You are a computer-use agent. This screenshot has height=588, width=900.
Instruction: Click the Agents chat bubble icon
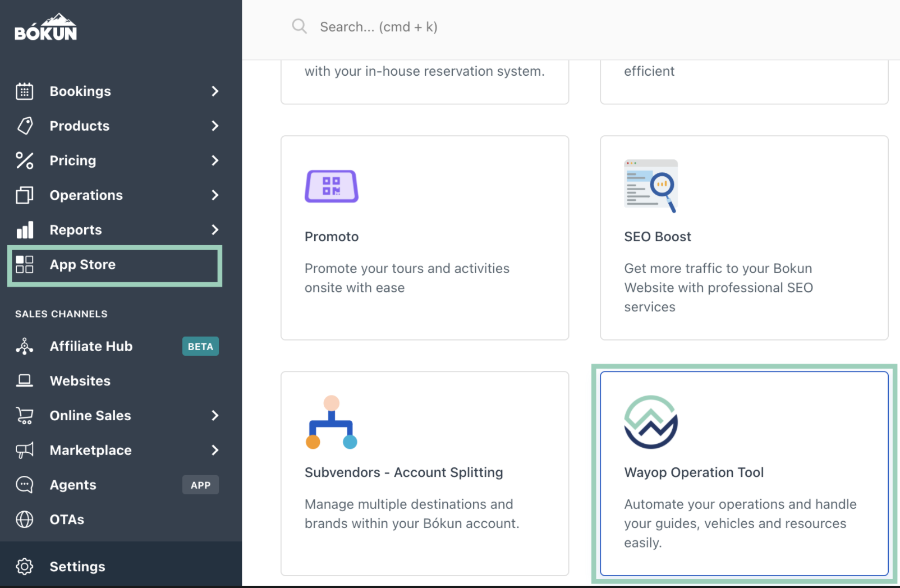click(25, 485)
